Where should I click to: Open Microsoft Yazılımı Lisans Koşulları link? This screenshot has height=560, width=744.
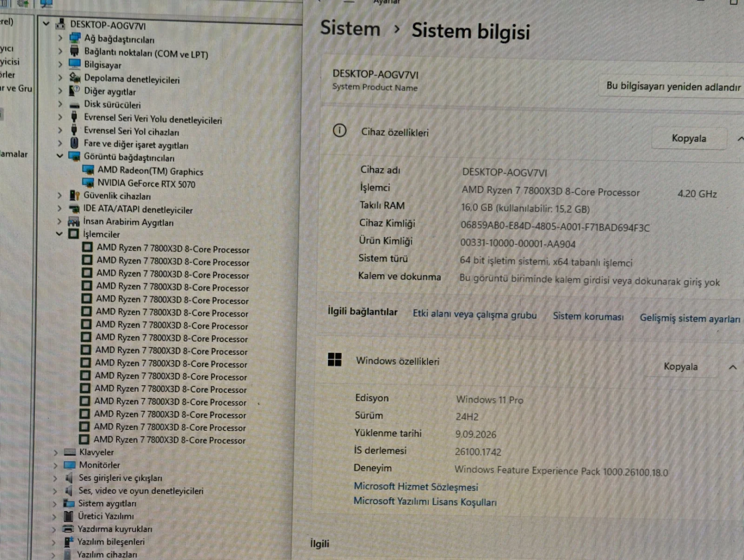coord(425,501)
